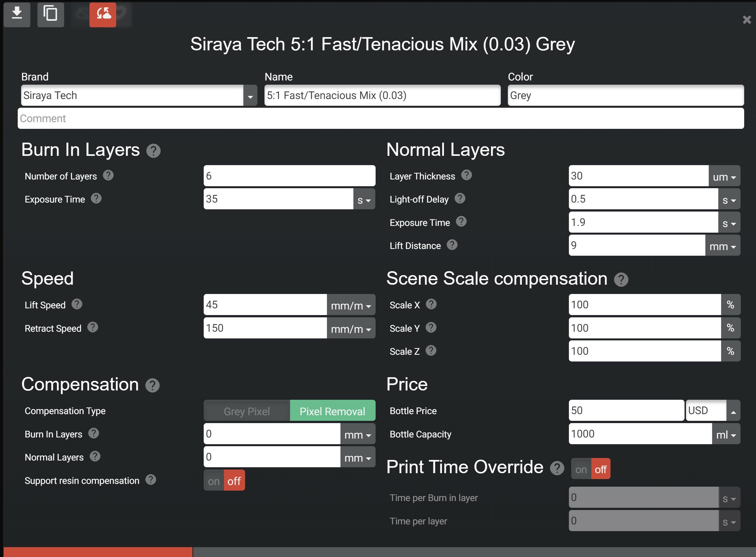
Task: Click the download profile icon
Action: point(17,15)
